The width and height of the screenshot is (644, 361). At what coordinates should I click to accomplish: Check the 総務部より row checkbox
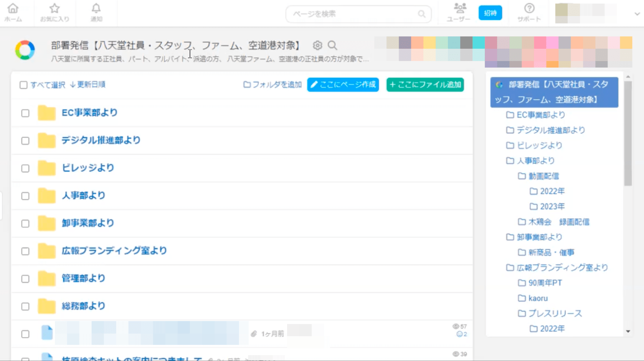[x=25, y=307]
